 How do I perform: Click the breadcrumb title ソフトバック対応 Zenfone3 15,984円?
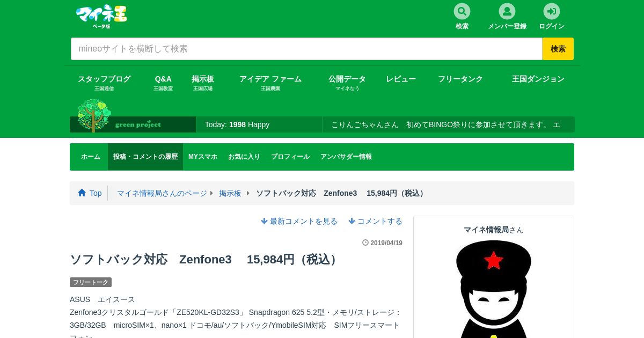(341, 193)
